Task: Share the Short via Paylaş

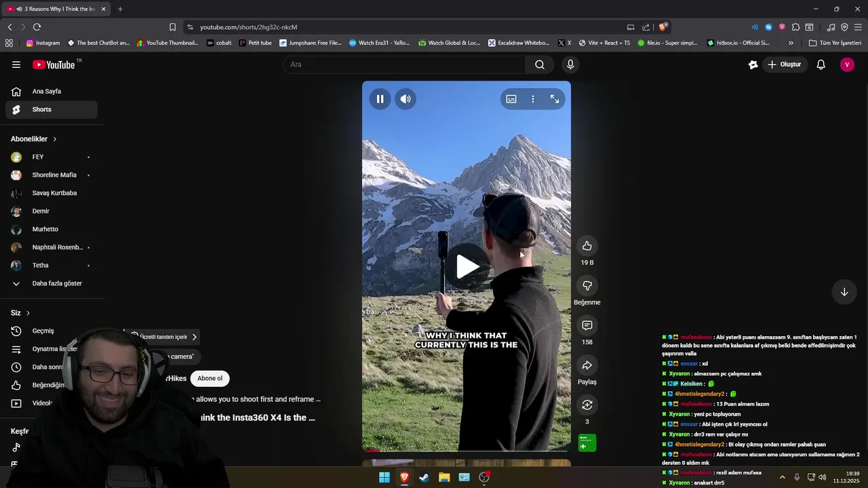Action: tap(587, 365)
